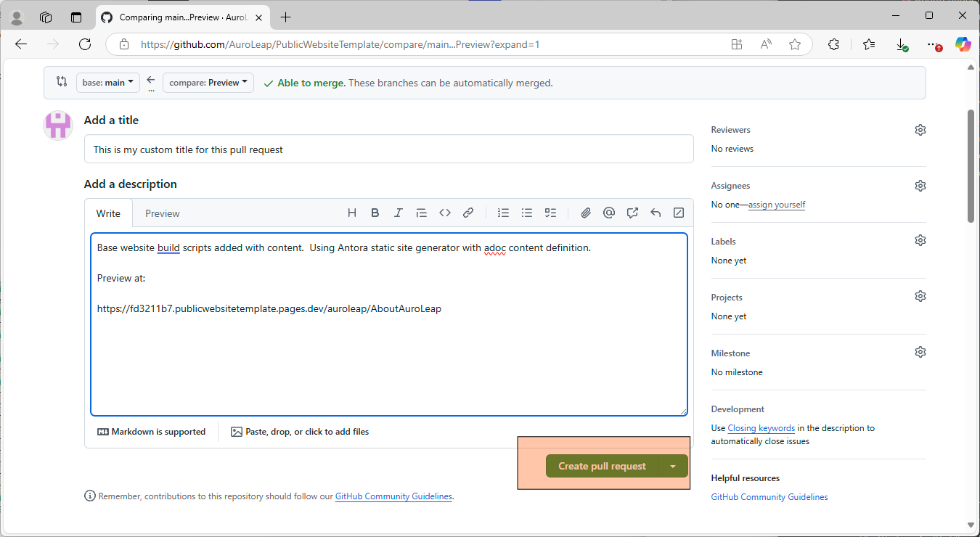
Task: Open slash commands icon in toolbar
Action: 679,213
